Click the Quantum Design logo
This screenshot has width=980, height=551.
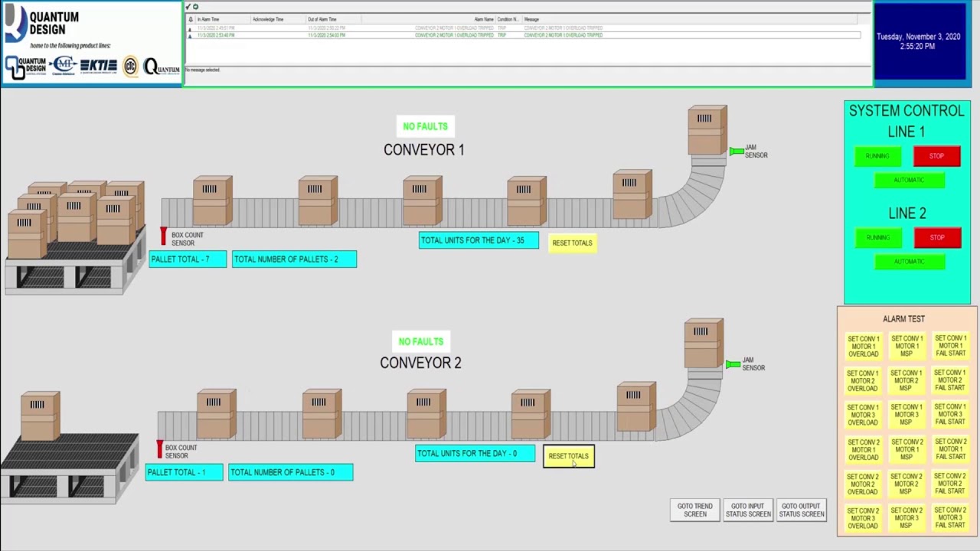pos(41,24)
